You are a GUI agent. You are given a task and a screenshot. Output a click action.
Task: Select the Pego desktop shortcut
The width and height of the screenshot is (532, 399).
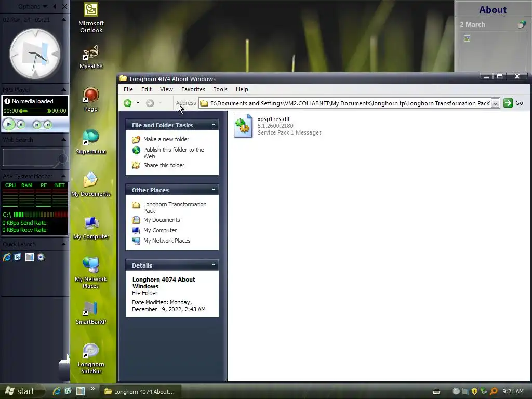(x=91, y=99)
